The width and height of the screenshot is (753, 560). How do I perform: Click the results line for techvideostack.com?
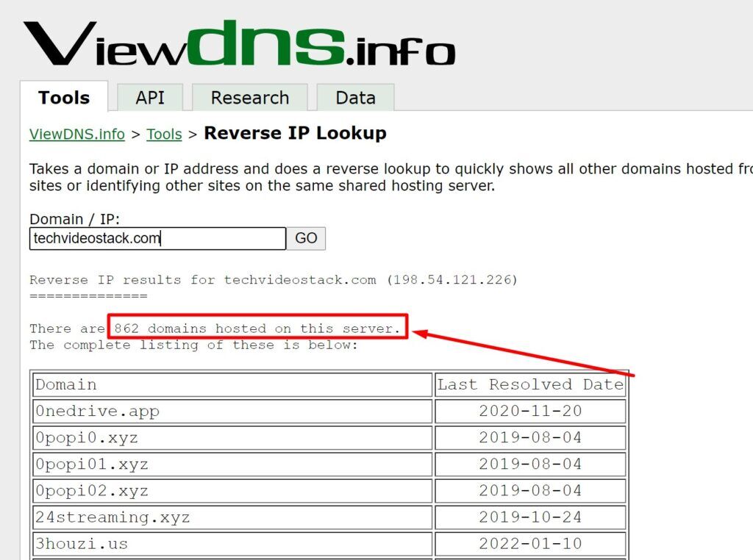tap(274, 280)
